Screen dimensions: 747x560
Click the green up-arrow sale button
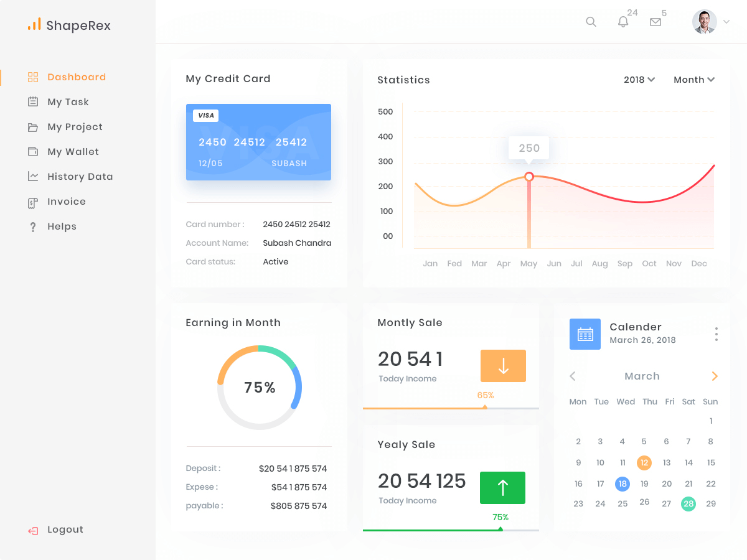coord(502,488)
